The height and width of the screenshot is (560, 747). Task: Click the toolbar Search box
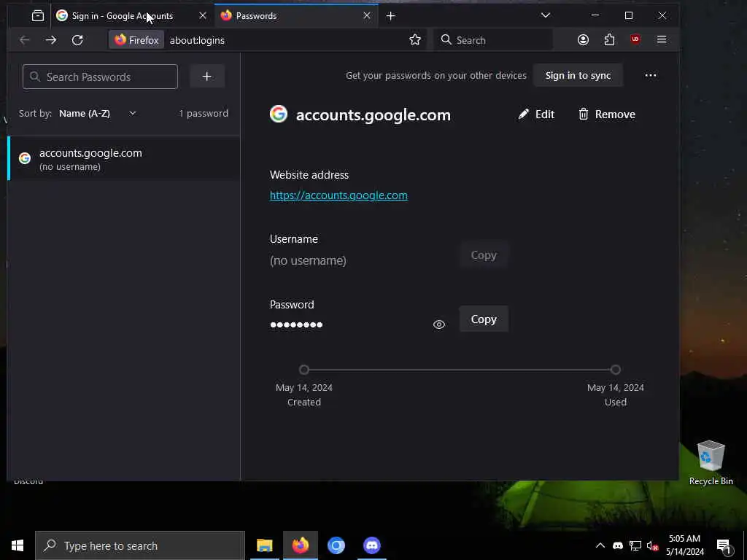(x=494, y=40)
